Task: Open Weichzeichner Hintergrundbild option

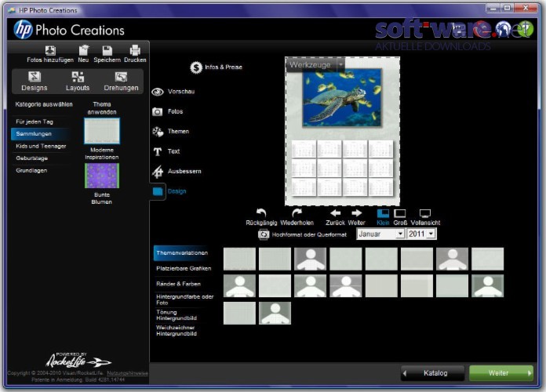Action: (177, 331)
